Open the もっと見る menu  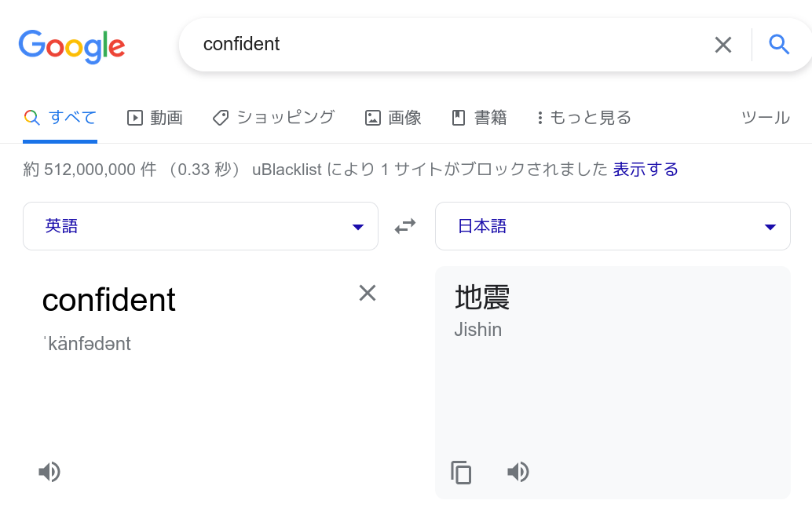(584, 118)
